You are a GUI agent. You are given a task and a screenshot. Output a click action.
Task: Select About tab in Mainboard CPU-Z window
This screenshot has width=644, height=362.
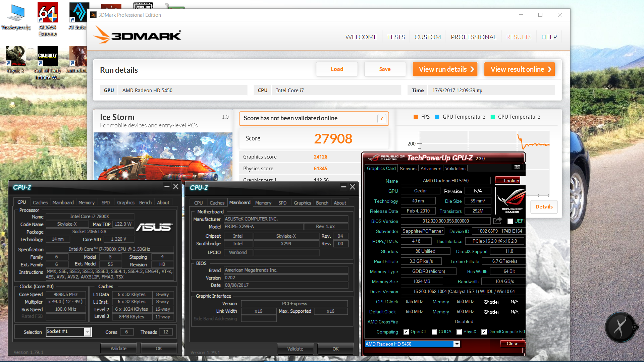click(x=340, y=203)
